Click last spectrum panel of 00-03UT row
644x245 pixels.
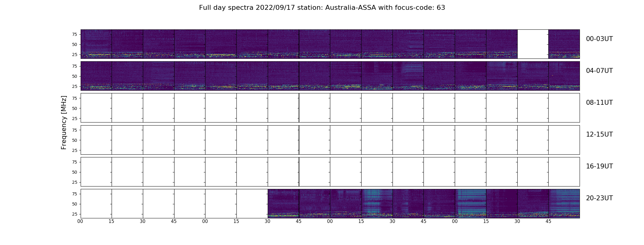[x=564, y=44]
